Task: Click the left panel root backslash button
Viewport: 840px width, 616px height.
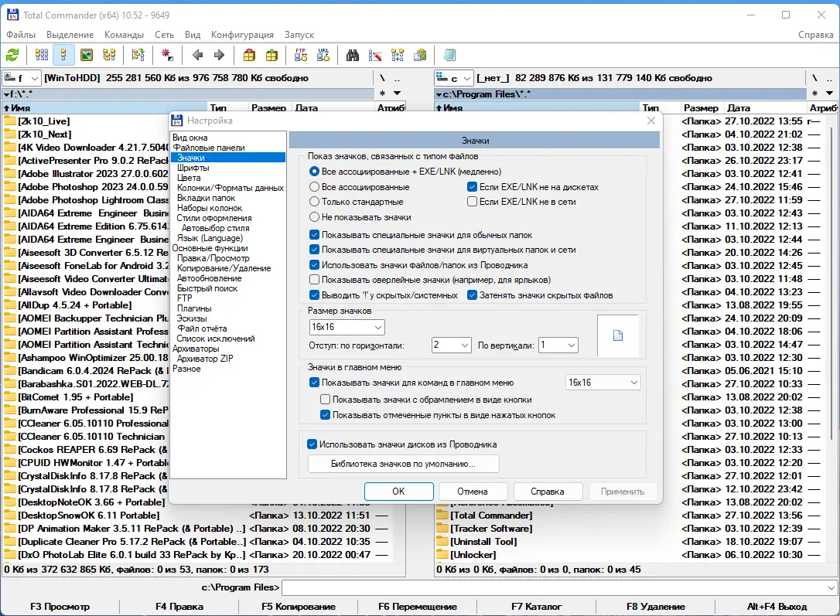Action: click(x=383, y=78)
